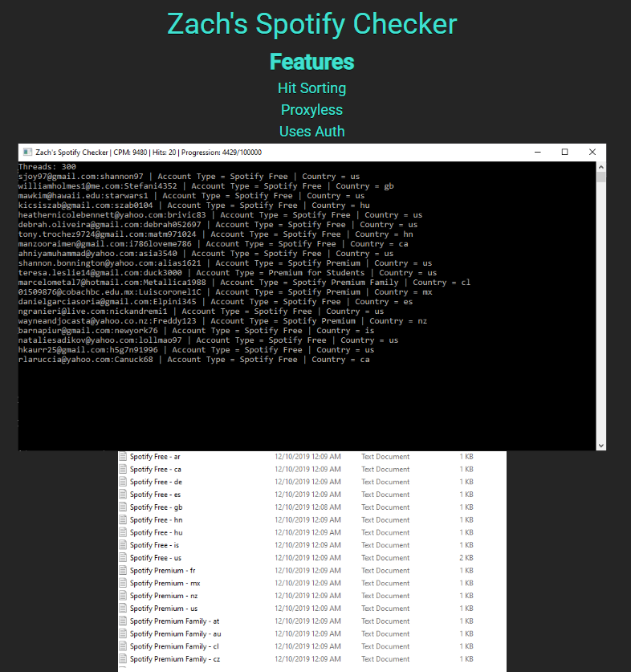Click the console scrollbar down arrow
Viewport: 631px width, 672px height.
601,446
